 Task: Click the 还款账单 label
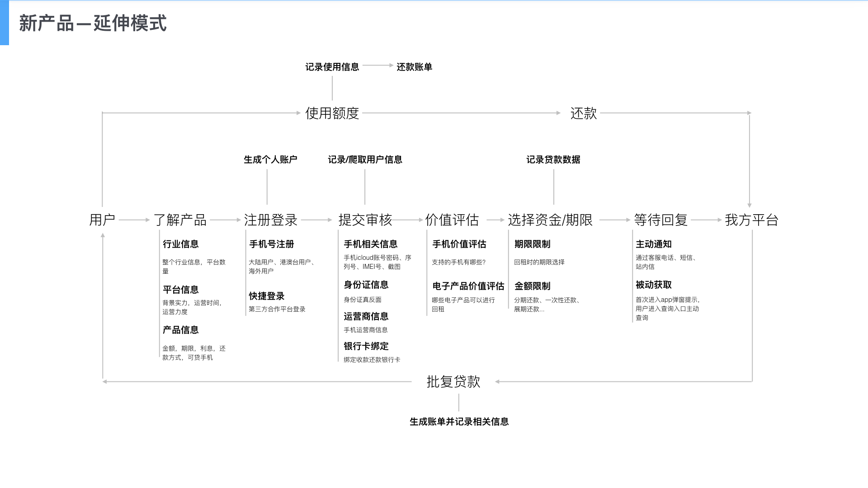click(415, 67)
